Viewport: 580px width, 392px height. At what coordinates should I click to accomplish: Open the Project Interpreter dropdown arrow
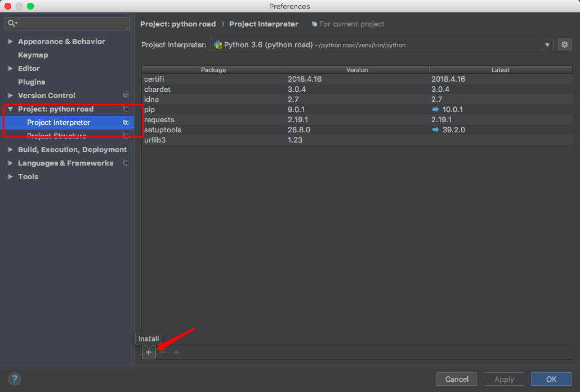click(x=547, y=44)
